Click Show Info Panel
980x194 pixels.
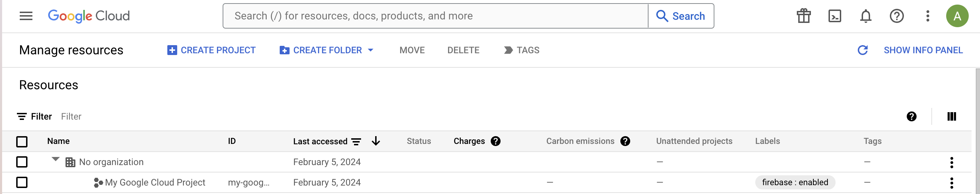923,50
